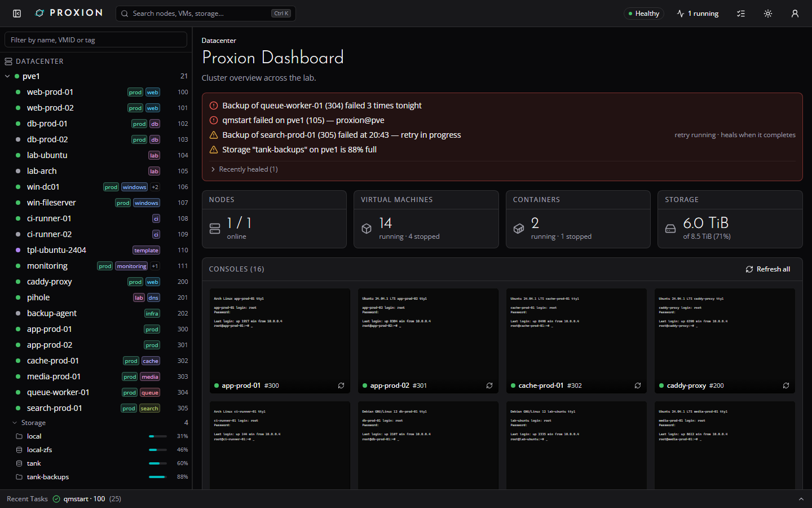Click the search tag on search-prod-01
This screenshot has height=508, width=812.
click(x=149, y=408)
